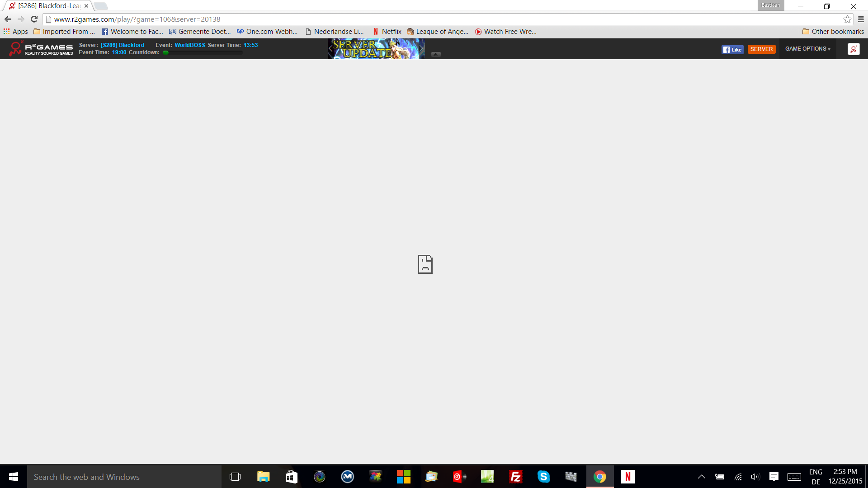This screenshot has height=488, width=868.
Task: Bookmark this page with the star icon
Action: pyautogui.click(x=847, y=19)
